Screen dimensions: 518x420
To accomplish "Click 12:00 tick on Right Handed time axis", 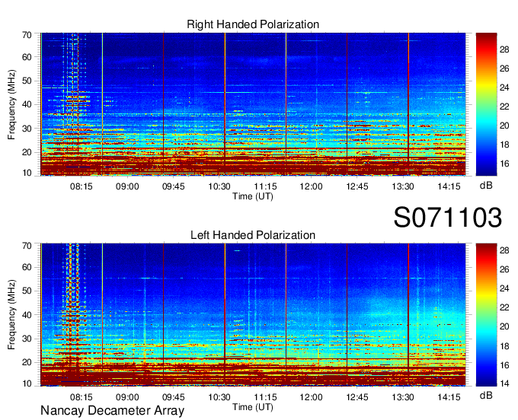I will point(312,186).
